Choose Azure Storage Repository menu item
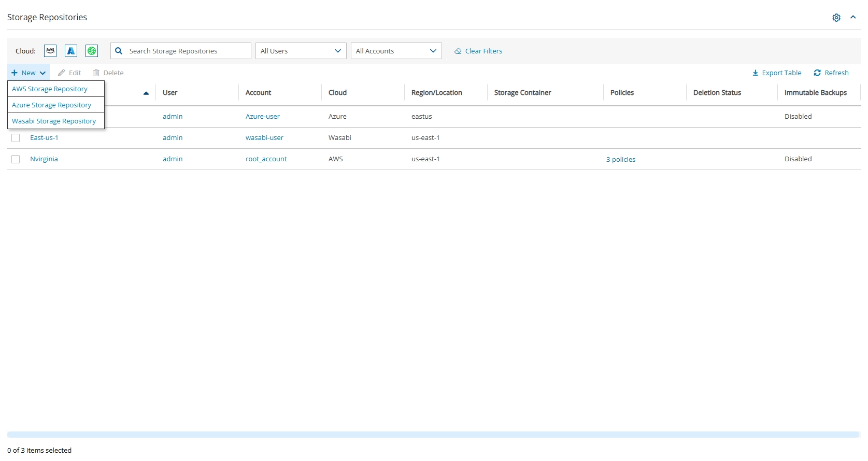 tap(52, 105)
